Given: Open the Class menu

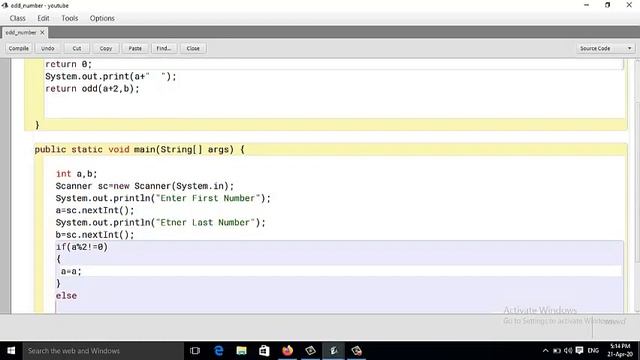Looking at the screenshot, I should (x=18, y=18).
